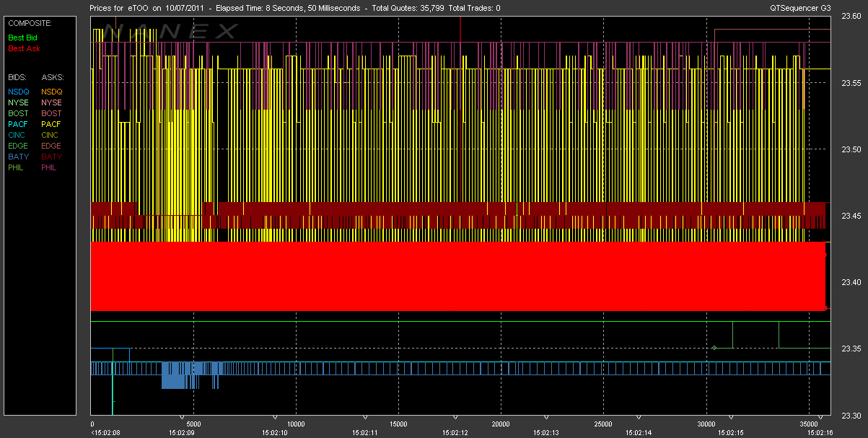Click the 10000 quote-count axis label
The width and height of the screenshot is (868, 438).
click(296, 424)
